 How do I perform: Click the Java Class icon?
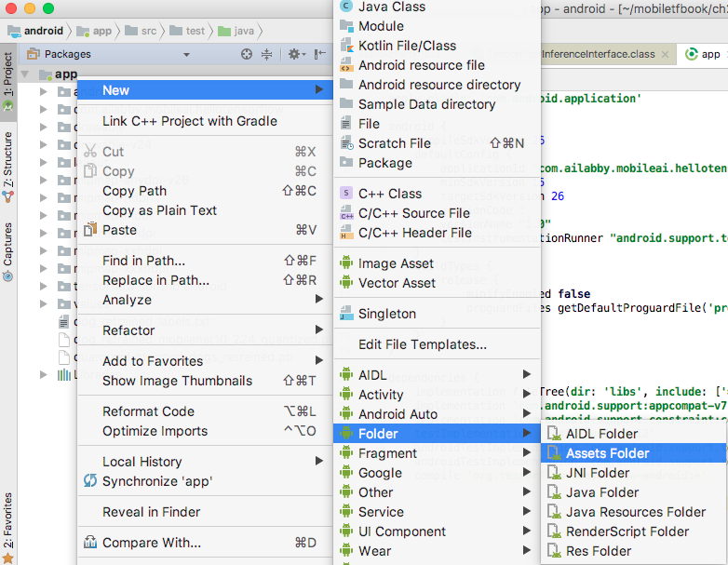346,6
